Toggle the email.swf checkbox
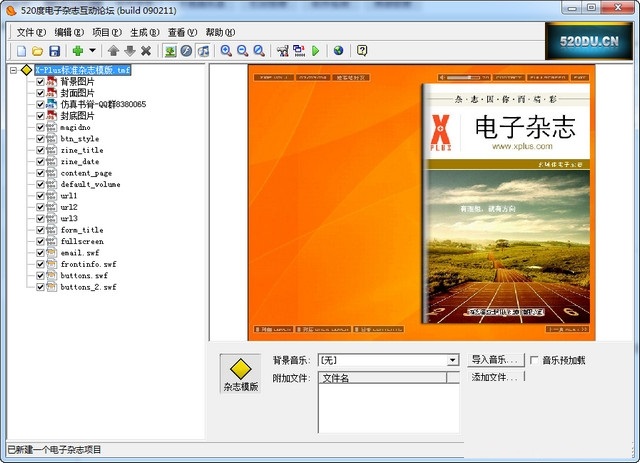Screen dimensions: 640x463 41,253
